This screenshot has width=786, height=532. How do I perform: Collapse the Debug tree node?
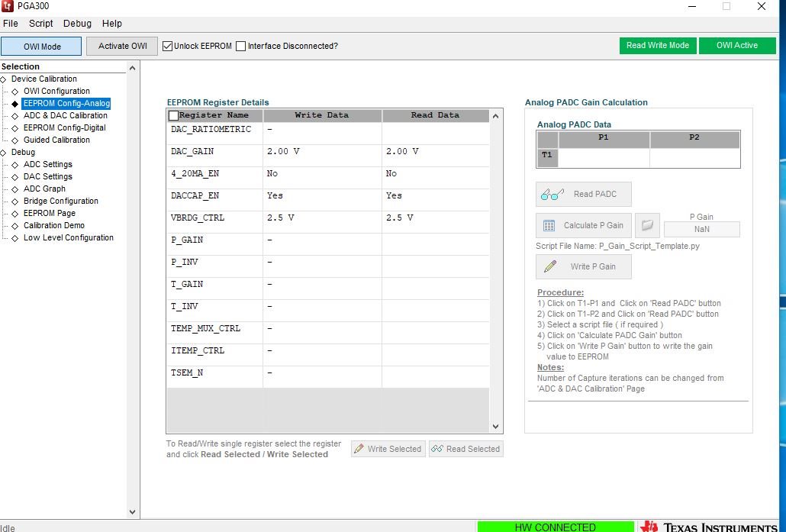4,153
